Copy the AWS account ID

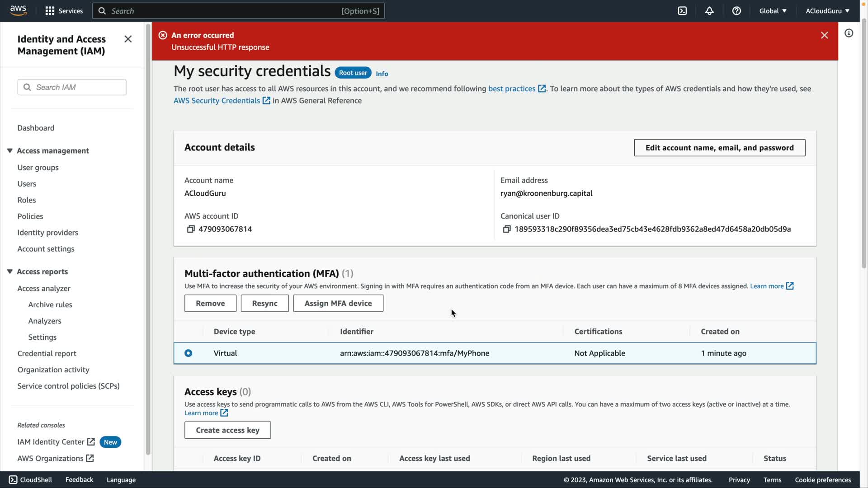click(191, 229)
